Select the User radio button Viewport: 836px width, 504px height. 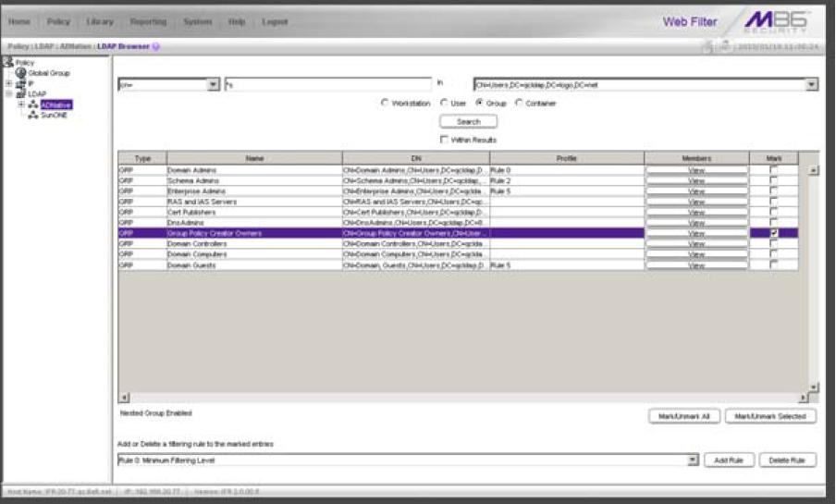pos(444,104)
